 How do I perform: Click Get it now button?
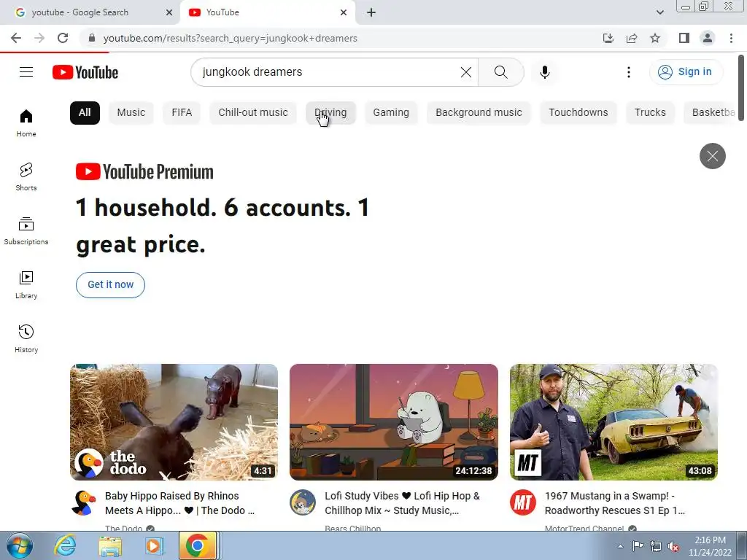point(111,285)
